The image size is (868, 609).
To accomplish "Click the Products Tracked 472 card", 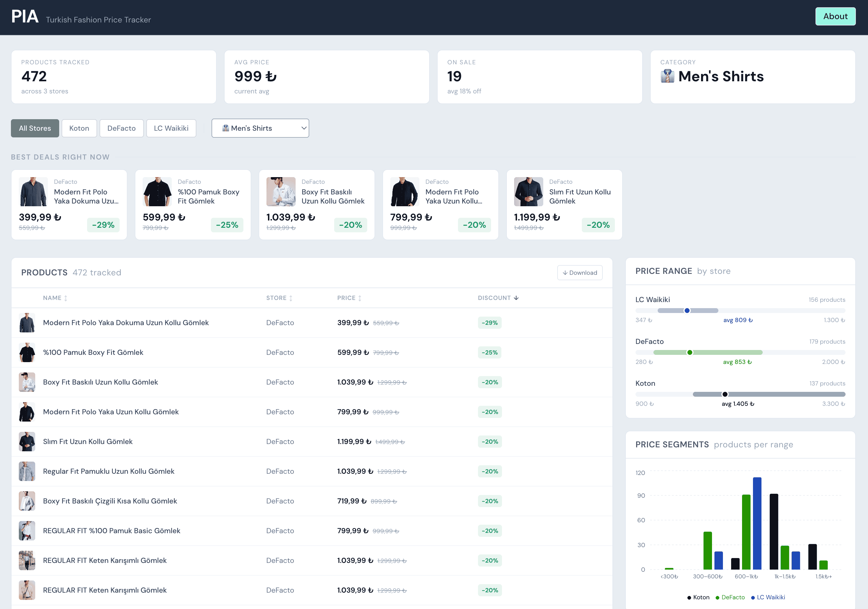I will (x=114, y=77).
